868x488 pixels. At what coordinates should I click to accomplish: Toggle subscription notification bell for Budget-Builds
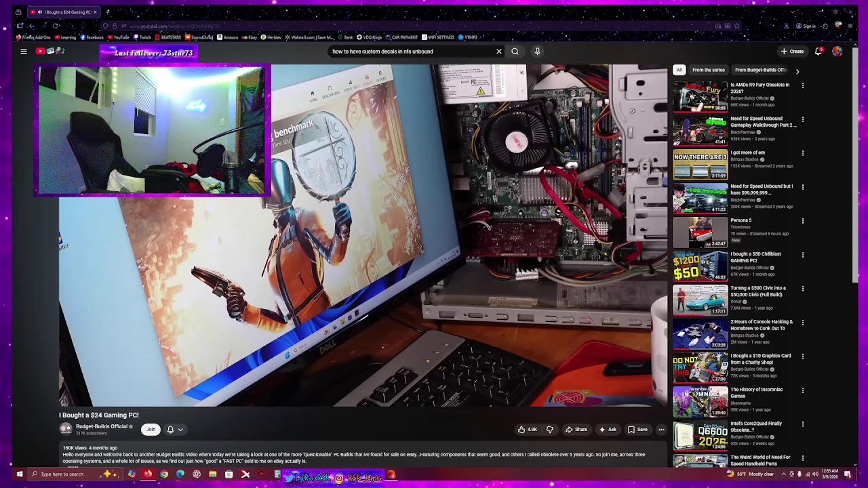coord(170,429)
